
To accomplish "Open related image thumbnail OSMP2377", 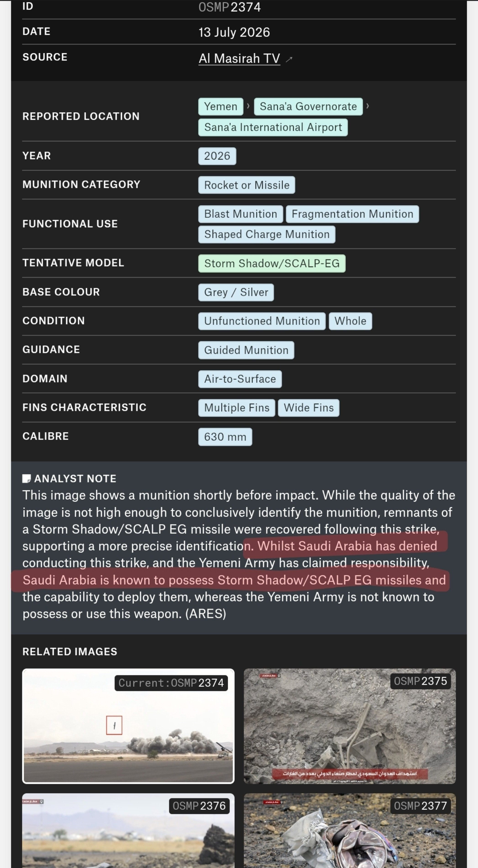I will pyautogui.click(x=349, y=831).
